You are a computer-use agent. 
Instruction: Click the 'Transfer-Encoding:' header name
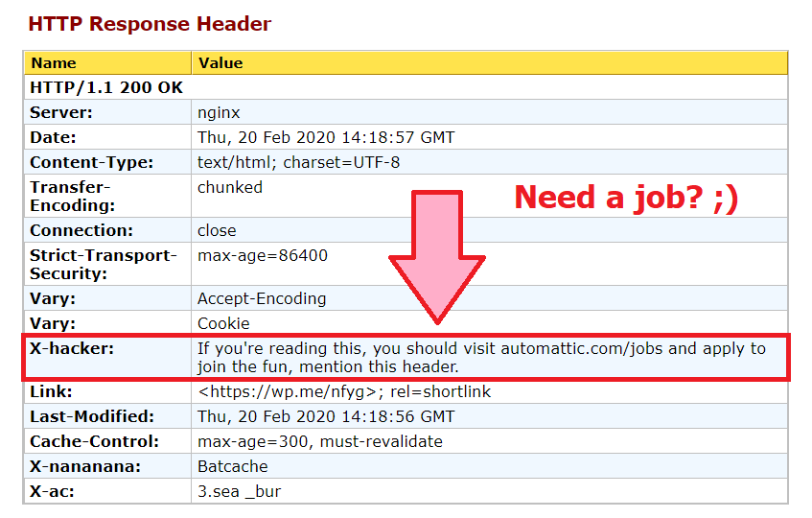pos(73,197)
